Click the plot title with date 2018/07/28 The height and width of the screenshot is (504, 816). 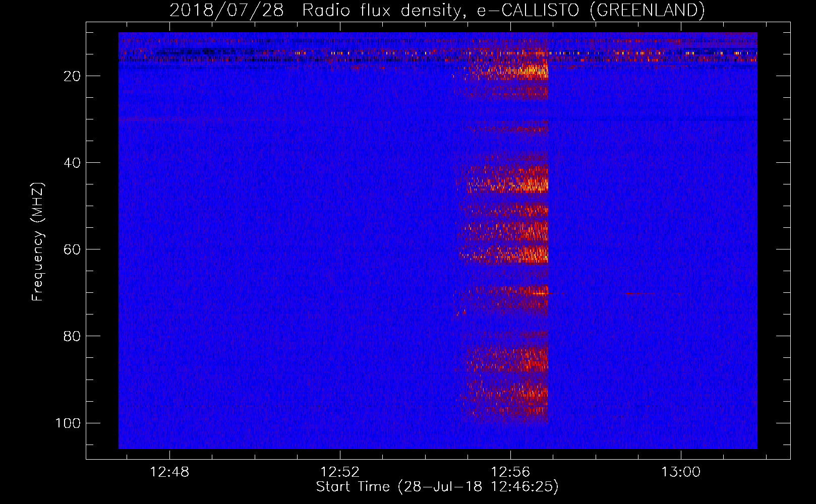point(437,10)
